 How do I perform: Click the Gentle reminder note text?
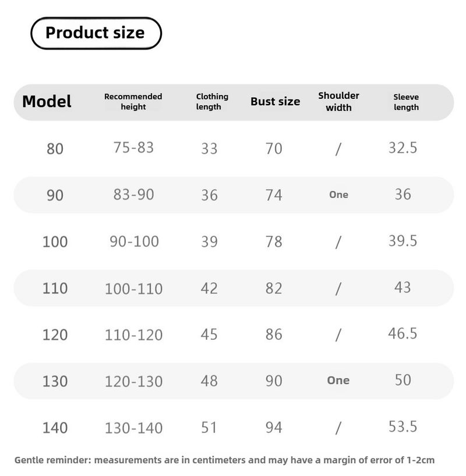click(x=224, y=460)
